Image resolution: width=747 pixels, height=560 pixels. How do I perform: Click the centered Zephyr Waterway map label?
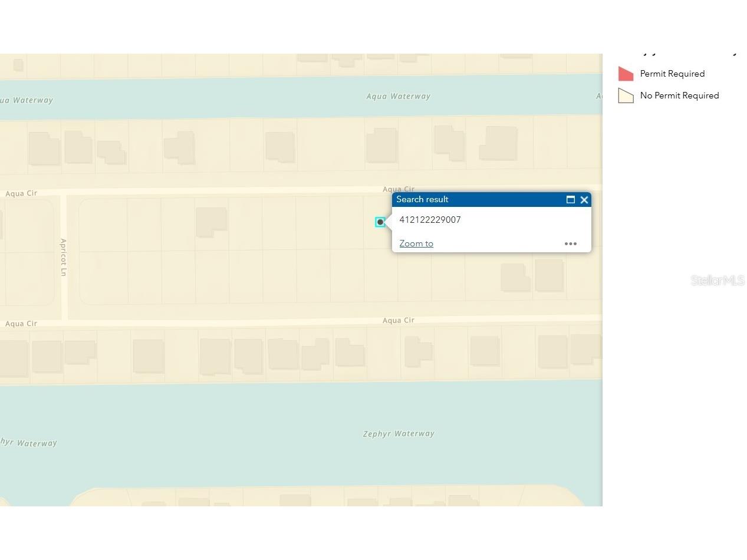399,434
